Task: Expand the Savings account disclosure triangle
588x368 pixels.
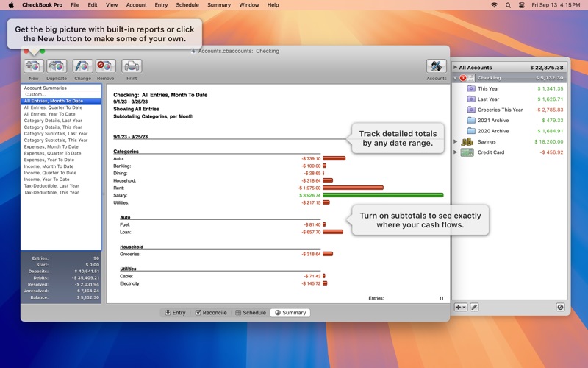Action: pyautogui.click(x=455, y=141)
